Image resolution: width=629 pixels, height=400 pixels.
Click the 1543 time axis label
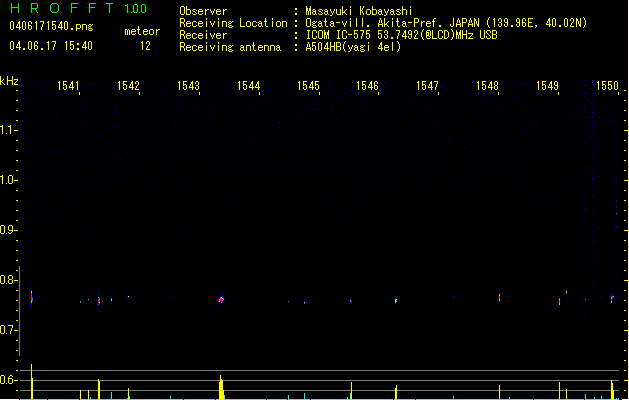[189, 86]
